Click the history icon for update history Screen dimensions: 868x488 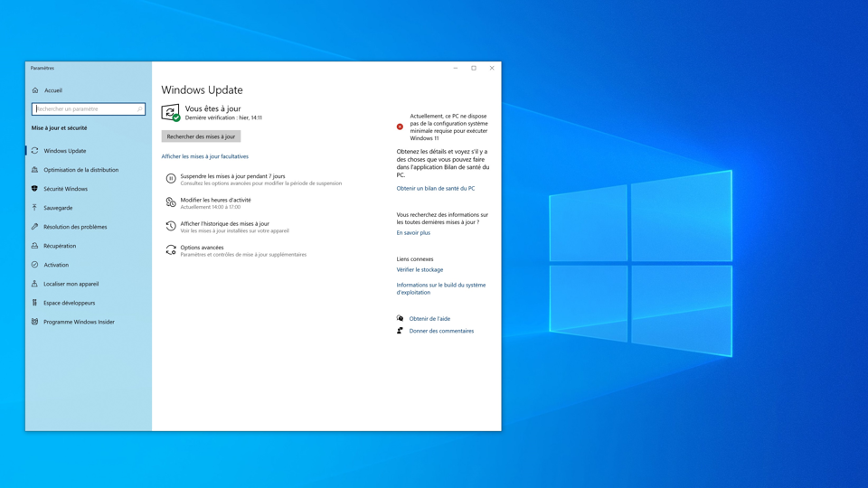171,226
